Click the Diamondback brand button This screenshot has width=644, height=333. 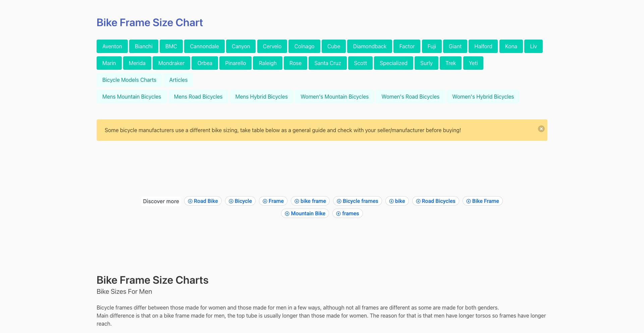369,46
